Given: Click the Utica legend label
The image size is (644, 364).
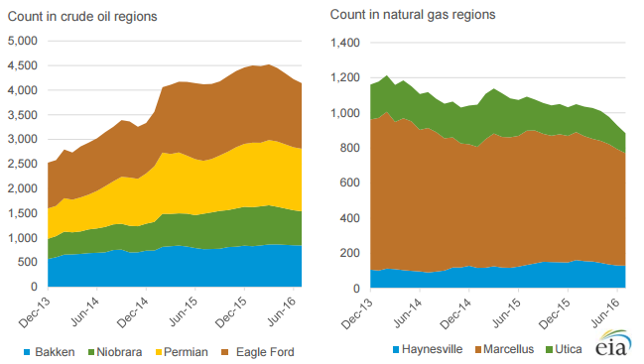Looking at the screenshot, I should pos(569,349).
